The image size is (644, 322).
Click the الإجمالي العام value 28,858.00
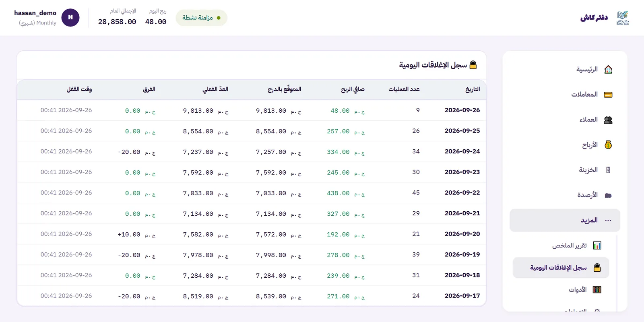117,22
